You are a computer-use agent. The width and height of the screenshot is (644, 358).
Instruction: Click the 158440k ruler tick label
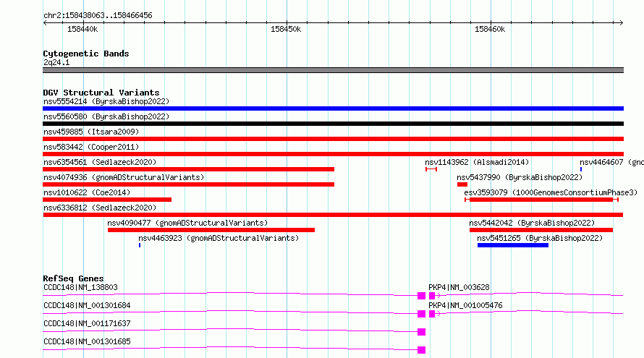[82, 29]
